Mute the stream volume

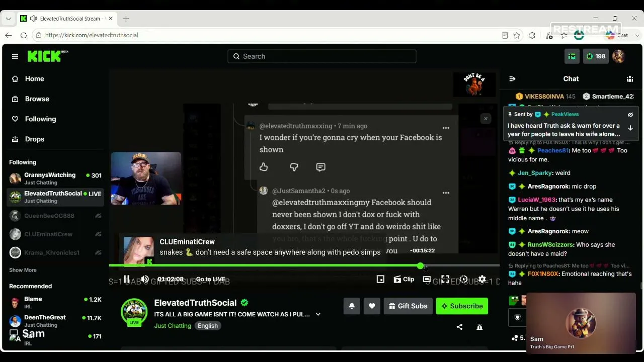click(145, 279)
